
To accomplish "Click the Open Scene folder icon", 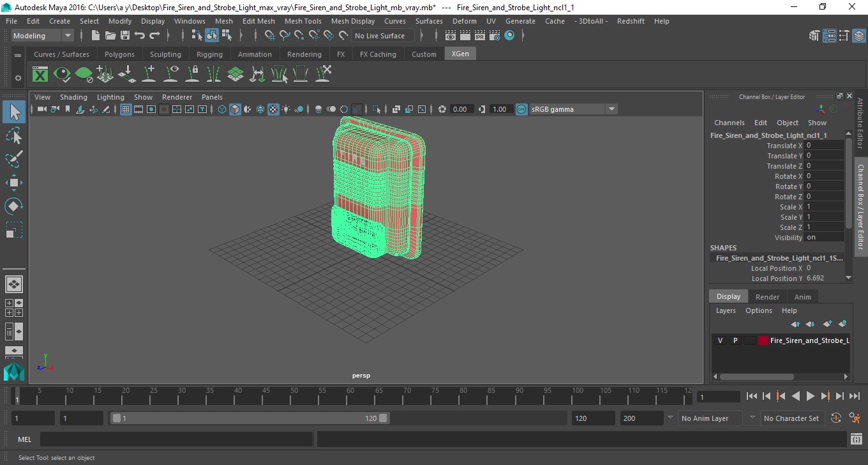I will click(x=110, y=36).
